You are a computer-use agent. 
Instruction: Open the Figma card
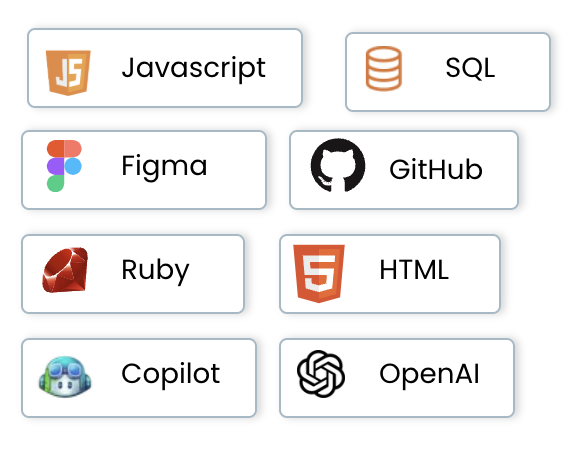coord(144,170)
